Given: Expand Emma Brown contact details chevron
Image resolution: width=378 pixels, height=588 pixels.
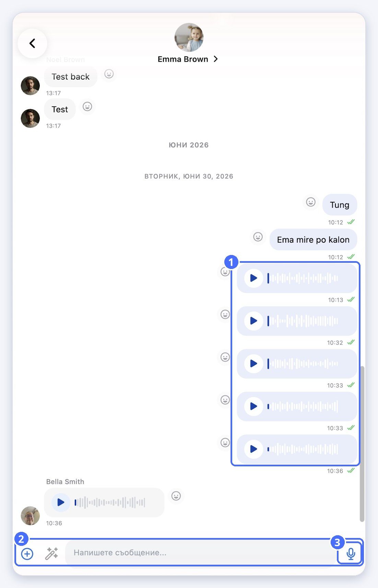Looking at the screenshot, I should coord(215,59).
